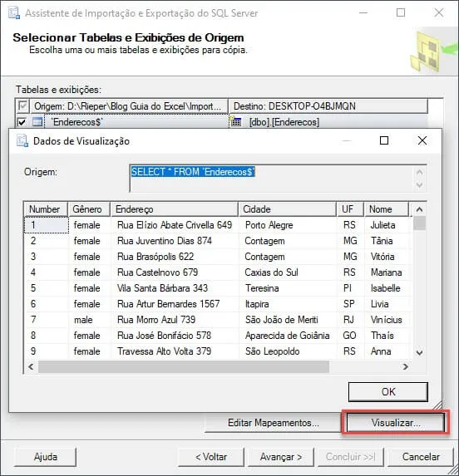The image size is (459, 476).
Task: Close the Dados de Visualização dialog
Action: 422,140
